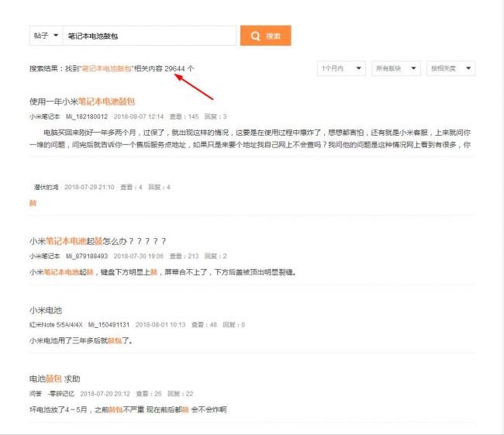This screenshot has width=504, height=435.
Task: Open post 使用一年小米笔记本电池鼓包
Action: [x=82, y=102]
